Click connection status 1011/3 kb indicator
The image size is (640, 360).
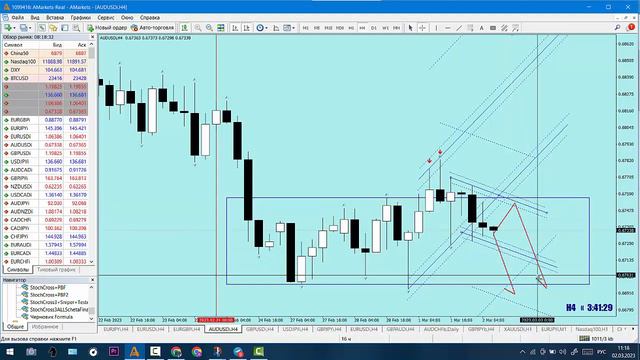click(596, 338)
